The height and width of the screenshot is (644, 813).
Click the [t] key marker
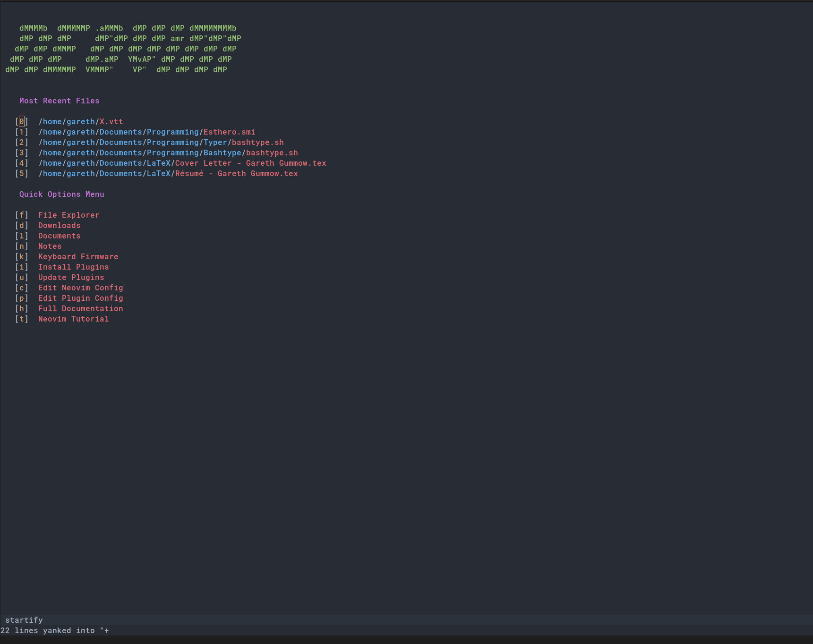(22, 319)
